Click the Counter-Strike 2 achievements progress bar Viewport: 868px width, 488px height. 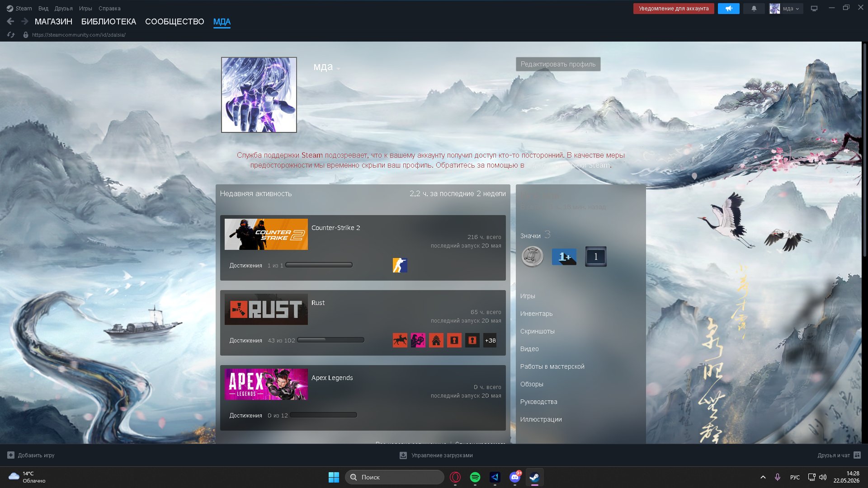tap(319, 265)
